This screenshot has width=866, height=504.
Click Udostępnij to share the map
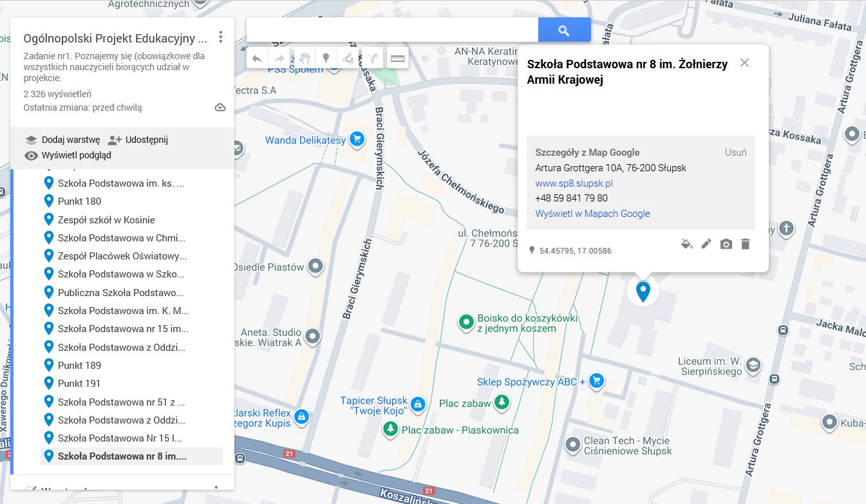pos(138,140)
